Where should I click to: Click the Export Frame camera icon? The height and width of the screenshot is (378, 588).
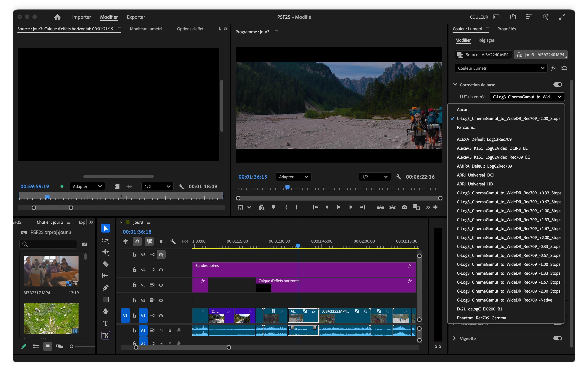(404, 207)
